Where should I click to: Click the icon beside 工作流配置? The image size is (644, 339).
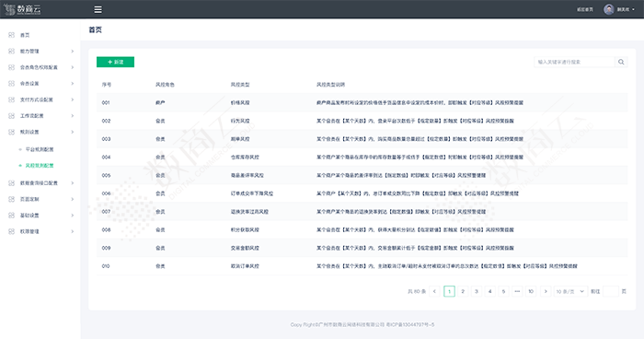pos(11,115)
